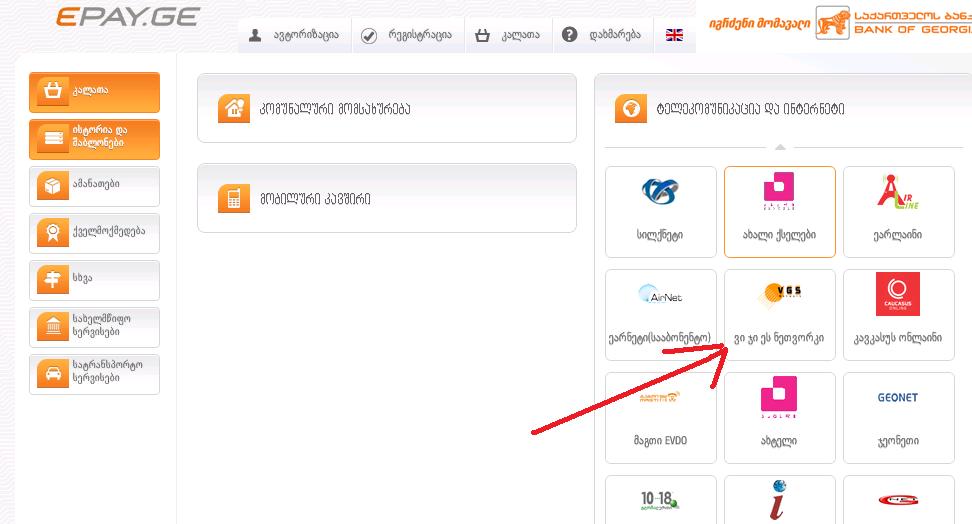Open the სხვა sidebar item
Screen dimensions: 972x524
tap(94, 280)
